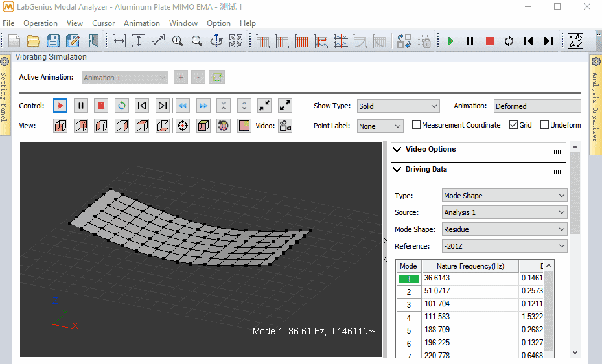The width and height of the screenshot is (602, 364).
Task: Enable the Measurement Coordinate checkbox
Action: 416,124
